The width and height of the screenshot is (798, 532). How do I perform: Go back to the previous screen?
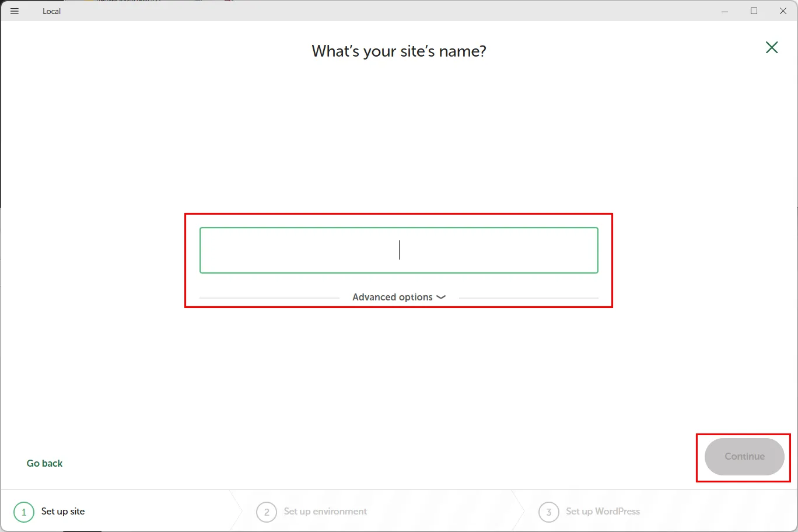[x=44, y=463]
